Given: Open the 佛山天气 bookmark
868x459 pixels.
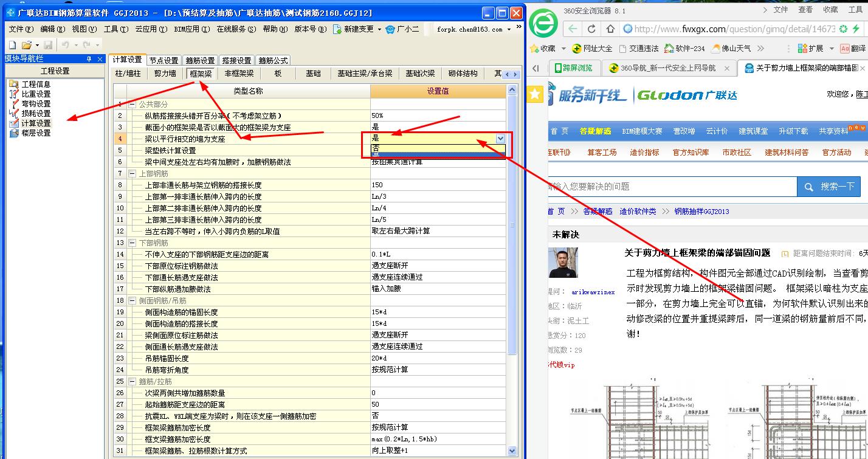Looking at the screenshot, I should point(730,49).
